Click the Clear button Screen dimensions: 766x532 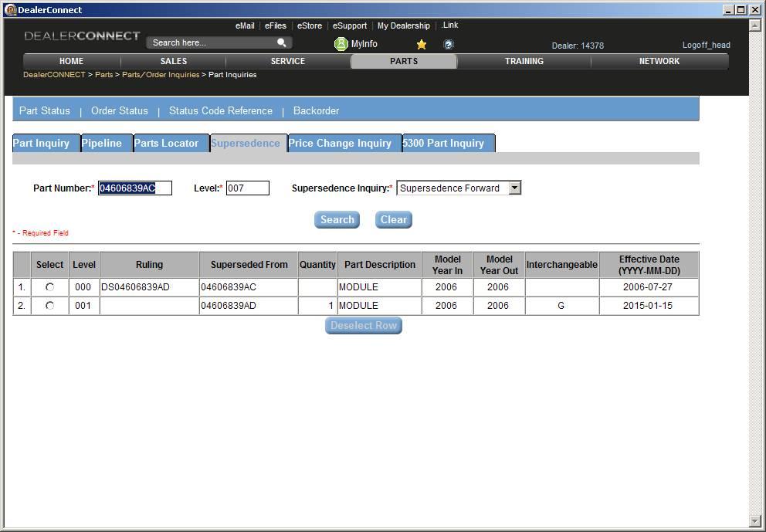coord(394,220)
